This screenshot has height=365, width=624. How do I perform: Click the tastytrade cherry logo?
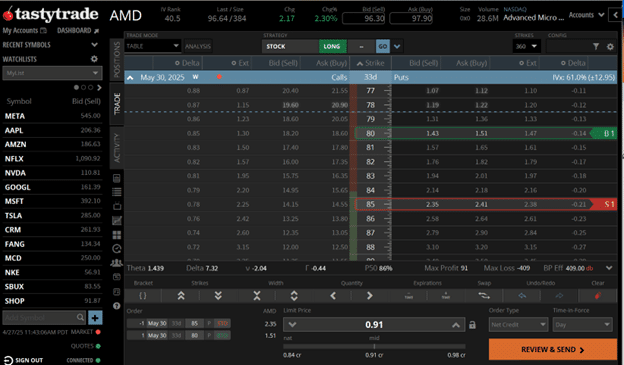(x=8, y=14)
